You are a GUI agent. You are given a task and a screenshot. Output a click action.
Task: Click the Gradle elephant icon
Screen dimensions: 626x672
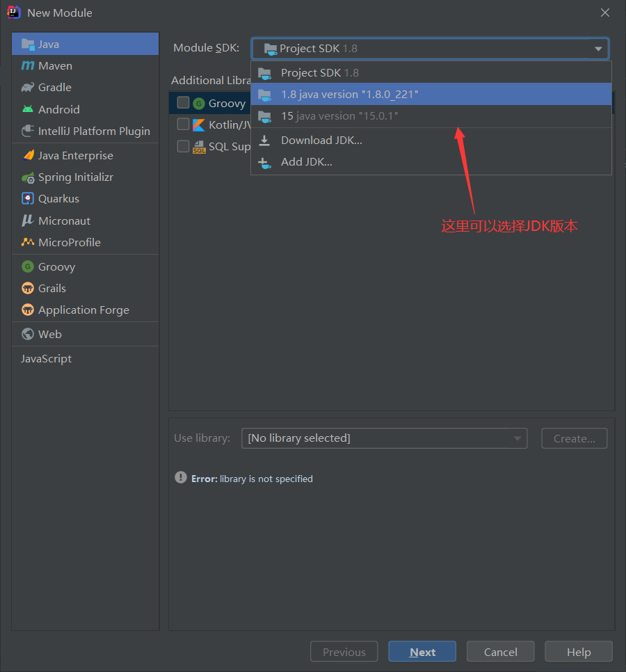[x=28, y=88]
